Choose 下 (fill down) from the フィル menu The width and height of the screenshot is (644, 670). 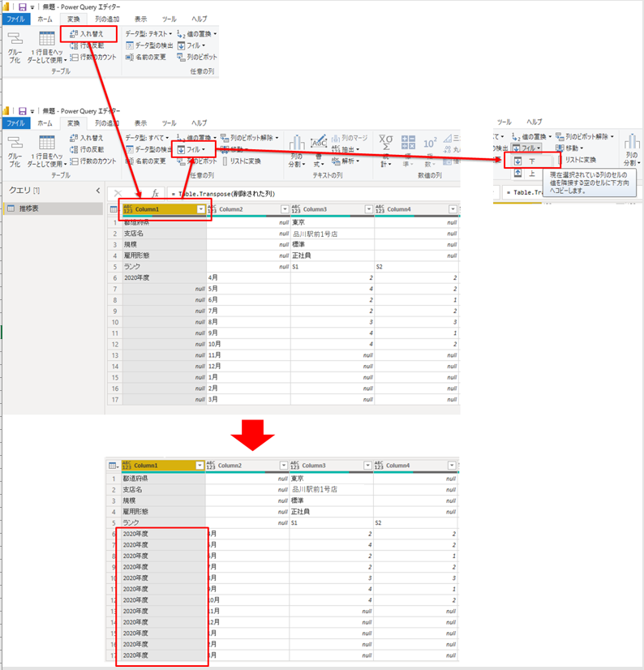point(530,161)
